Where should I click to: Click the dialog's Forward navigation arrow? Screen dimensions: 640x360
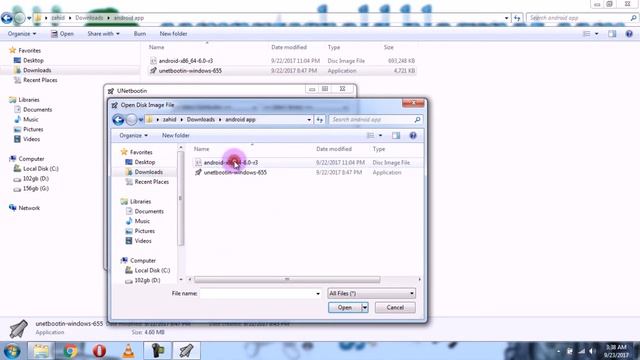click(x=131, y=120)
